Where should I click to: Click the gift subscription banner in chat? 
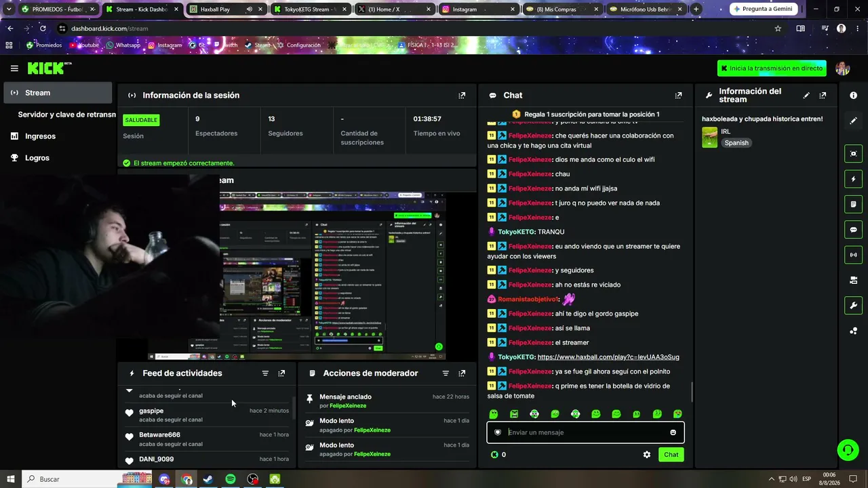585,115
